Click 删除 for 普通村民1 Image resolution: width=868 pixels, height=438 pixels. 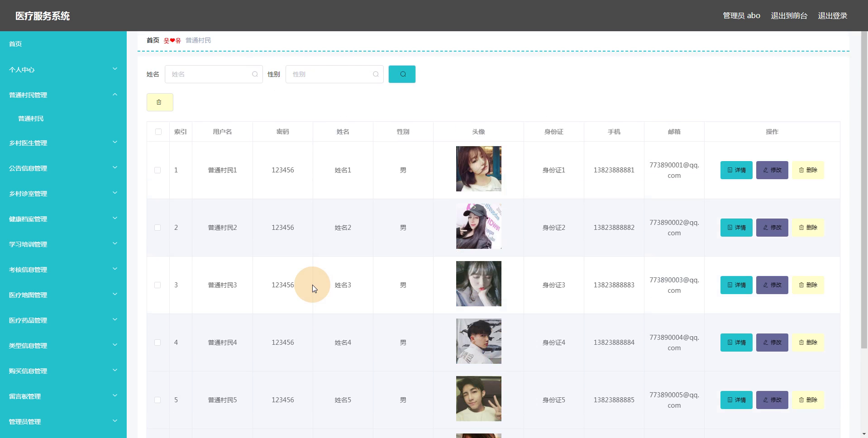(x=808, y=170)
